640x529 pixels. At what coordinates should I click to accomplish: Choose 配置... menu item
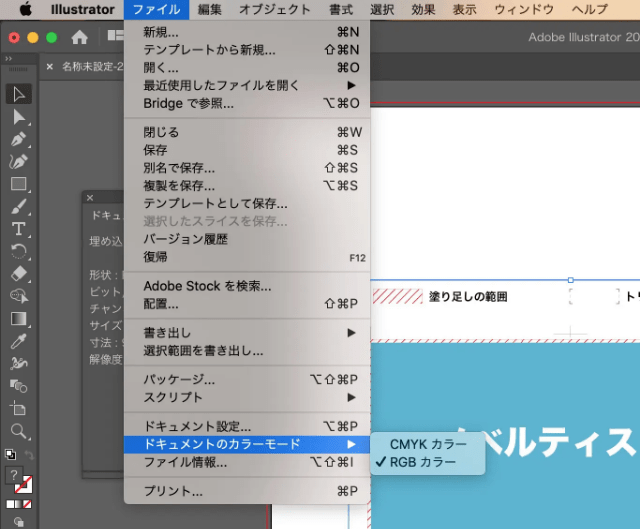[247, 304]
